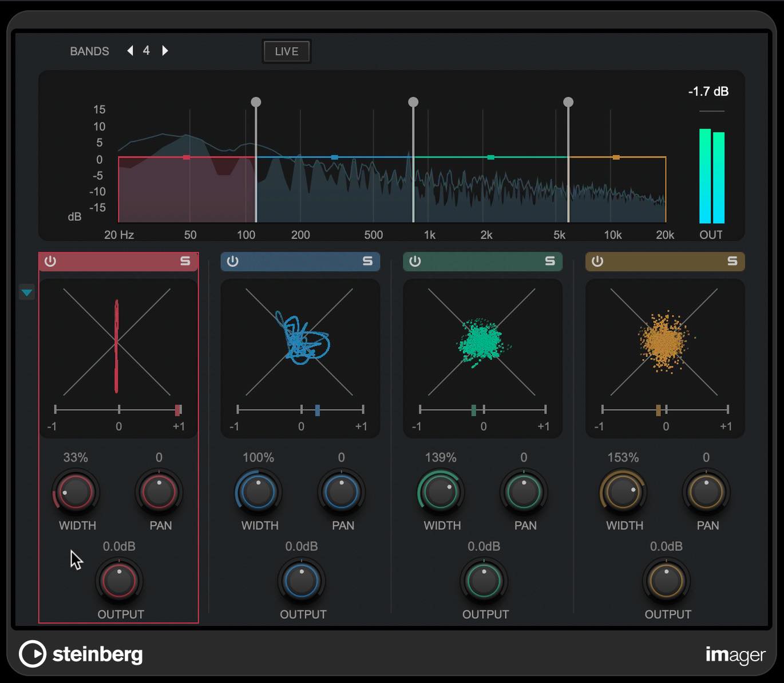Solo the orange high band
Viewport: 784px width, 683px height.
732,261
